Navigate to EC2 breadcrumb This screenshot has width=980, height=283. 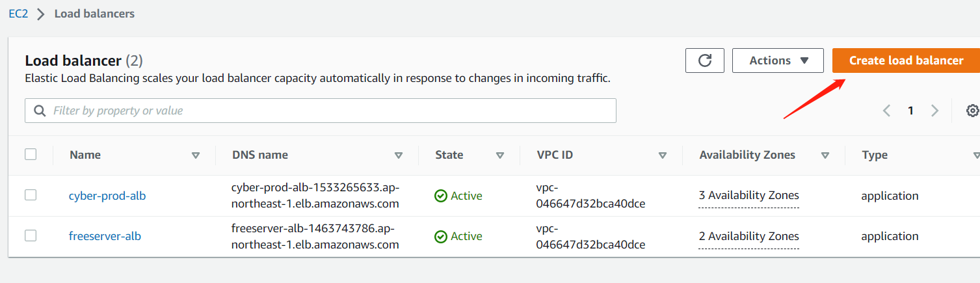coord(18,14)
